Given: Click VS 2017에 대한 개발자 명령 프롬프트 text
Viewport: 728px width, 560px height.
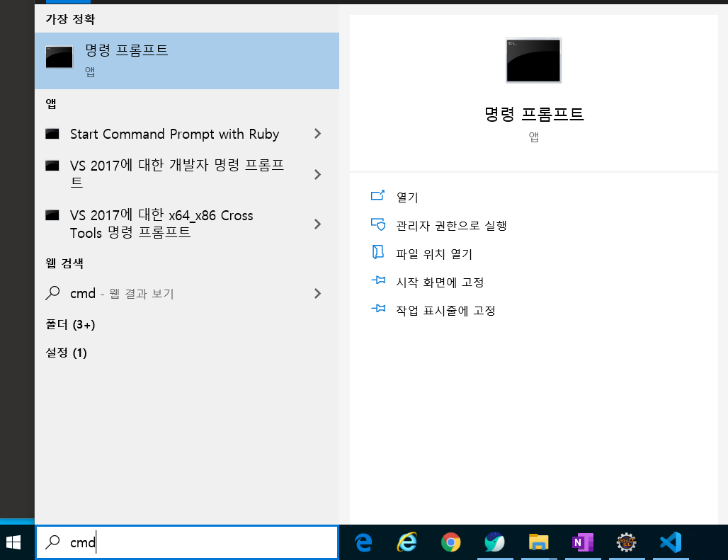Looking at the screenshot, I should coord(177,173).
